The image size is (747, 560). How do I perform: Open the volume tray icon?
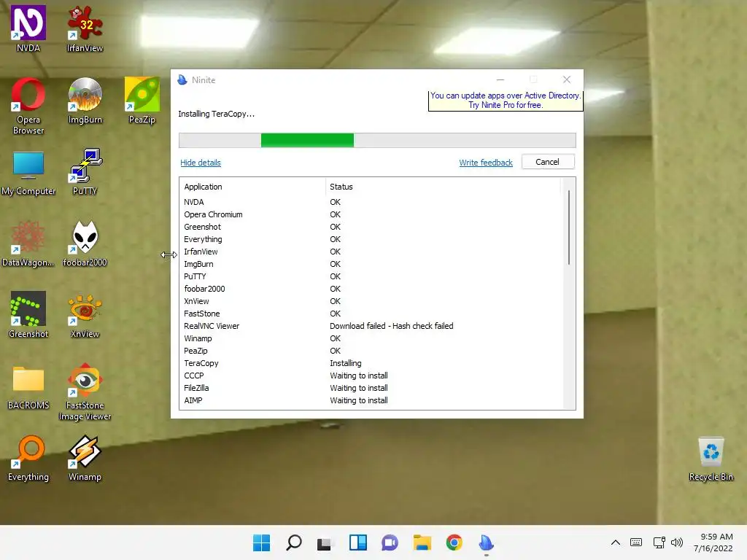677,542
